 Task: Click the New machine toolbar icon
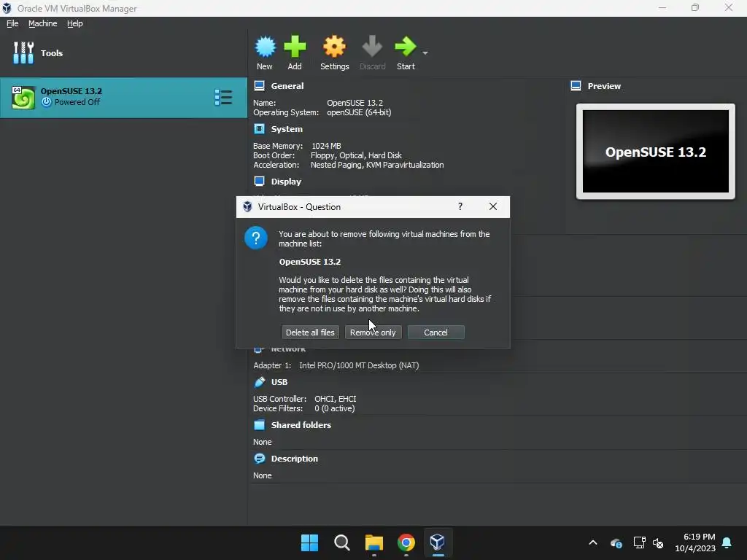[265, 47]
